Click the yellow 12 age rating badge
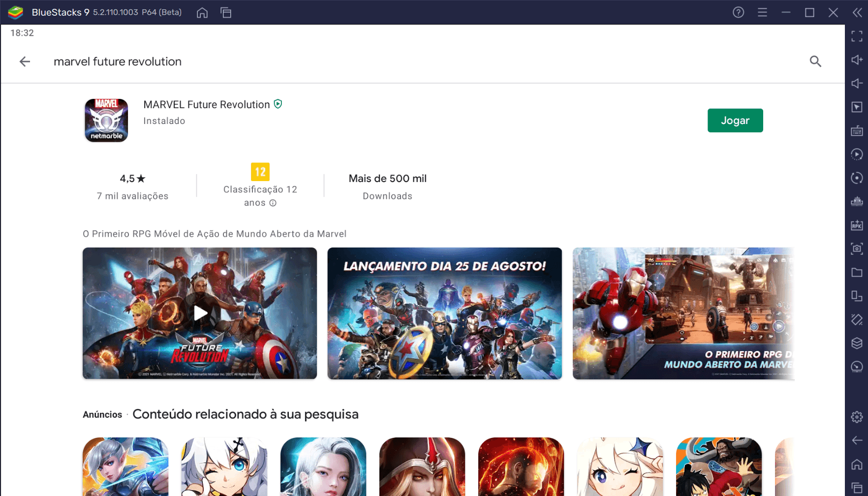This screenshot has width=868, height=496. tap(260, 172)
